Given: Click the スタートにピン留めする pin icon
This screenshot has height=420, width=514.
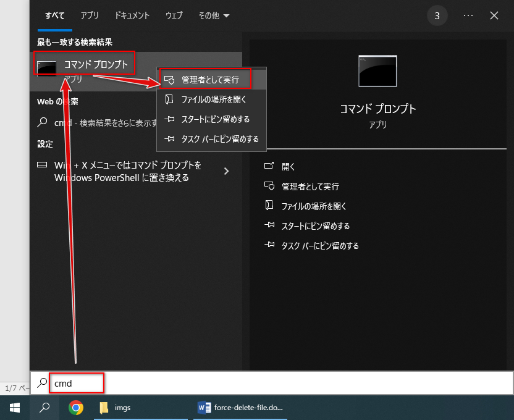Looking at the screenshot, I should tap(169, 119).
